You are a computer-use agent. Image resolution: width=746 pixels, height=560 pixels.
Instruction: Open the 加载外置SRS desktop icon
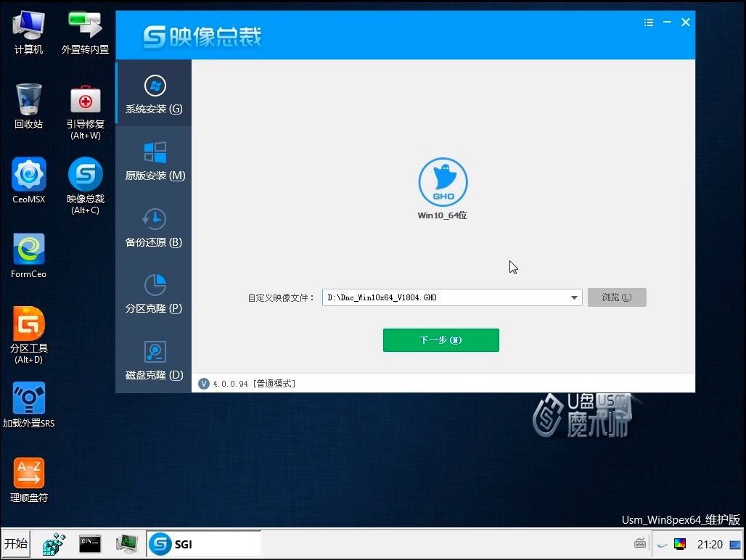pyautogui.click(x=28, y=405)
